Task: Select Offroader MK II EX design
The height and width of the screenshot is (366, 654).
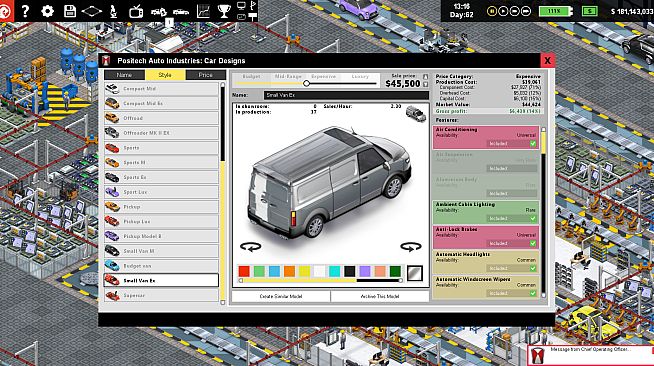Action: [x=161, y=133]
